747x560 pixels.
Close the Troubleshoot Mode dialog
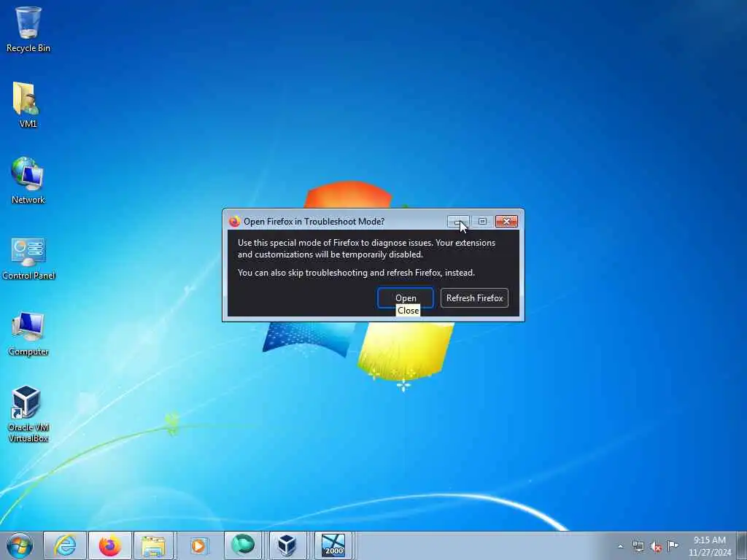[x=506, y=222]
